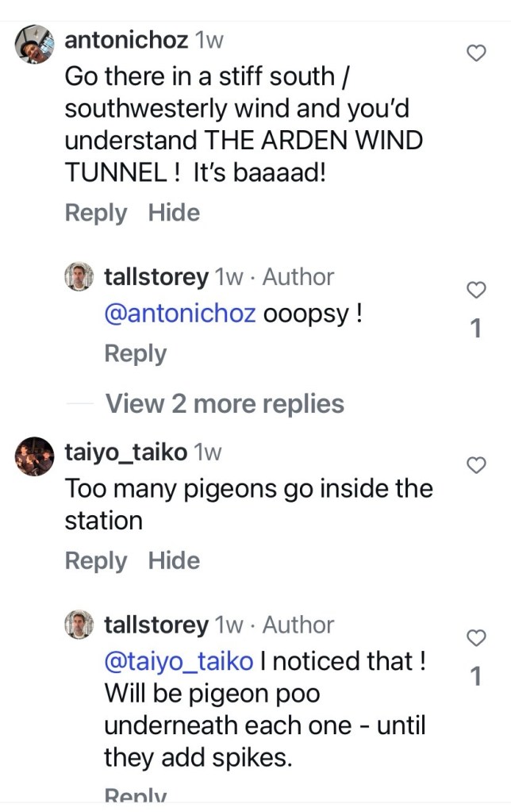
Task: Tap the @taiyo_taiko mention in reply
Action: coord(179,660)
